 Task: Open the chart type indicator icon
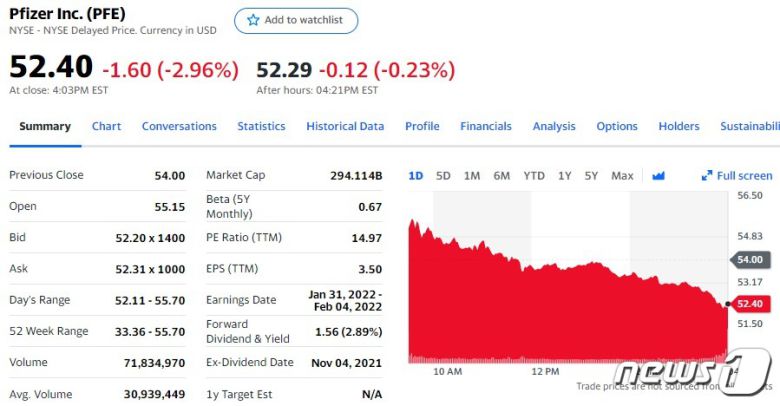coord(658,176)
